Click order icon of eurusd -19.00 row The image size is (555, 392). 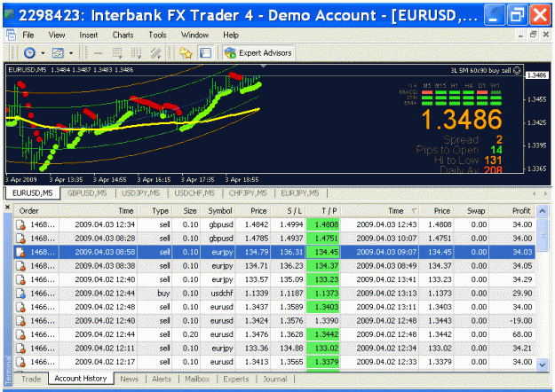coord(21,320)
